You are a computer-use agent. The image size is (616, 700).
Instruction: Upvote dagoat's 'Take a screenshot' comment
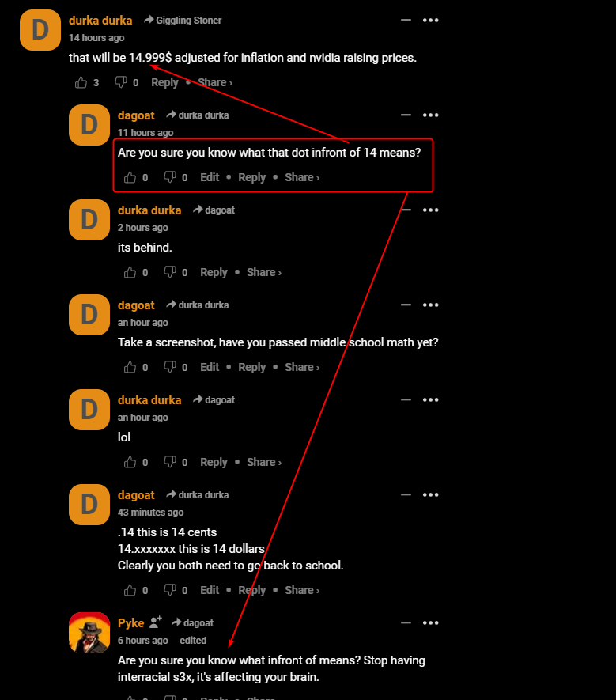tap(130, 368)
